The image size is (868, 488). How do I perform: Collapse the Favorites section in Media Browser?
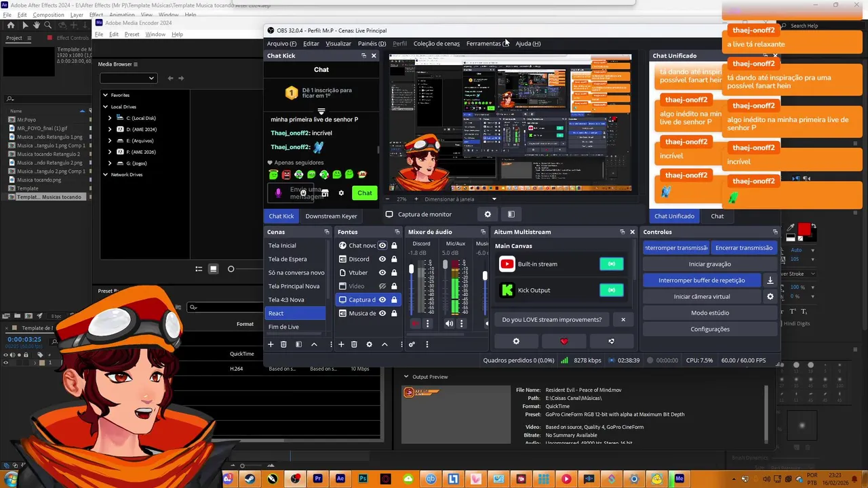pos(105,95)
